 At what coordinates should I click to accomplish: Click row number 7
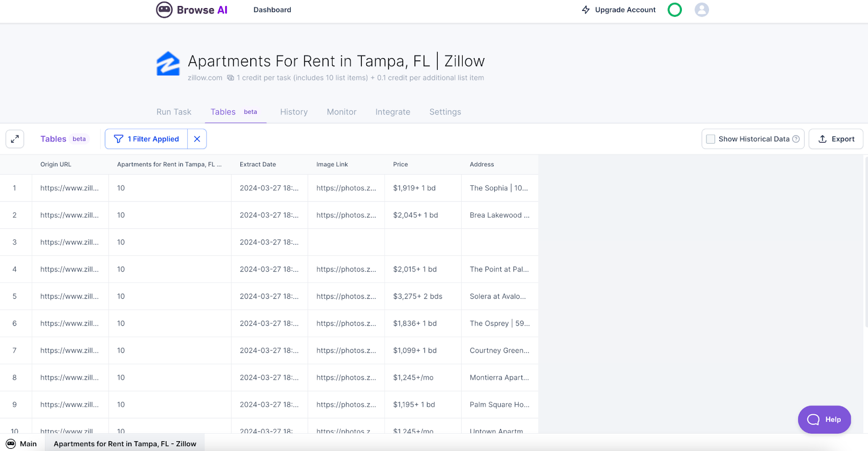(15, 351)
